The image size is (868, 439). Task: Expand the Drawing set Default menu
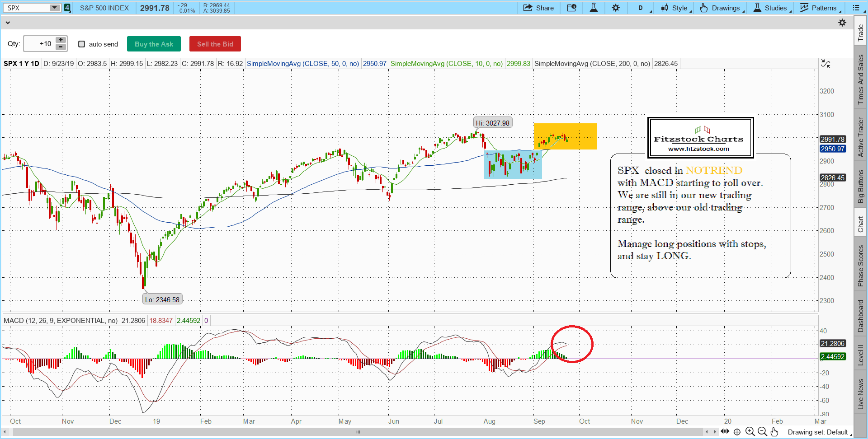click(819, 432)
